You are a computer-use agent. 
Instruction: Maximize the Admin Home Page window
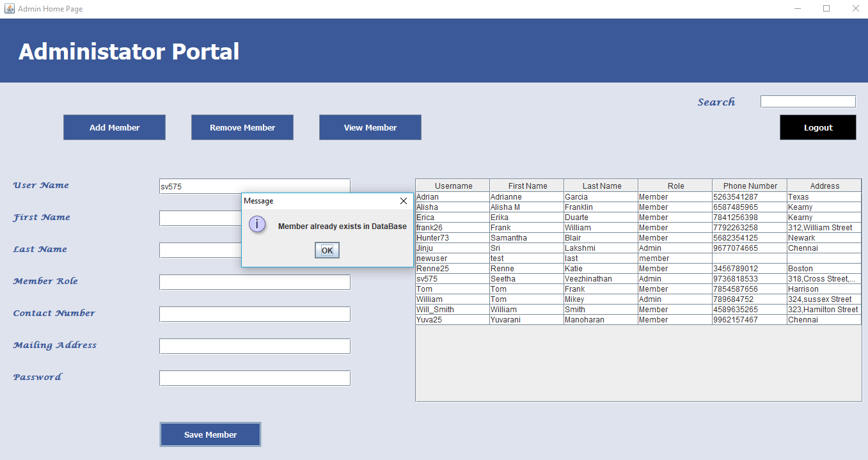(826, 9)
